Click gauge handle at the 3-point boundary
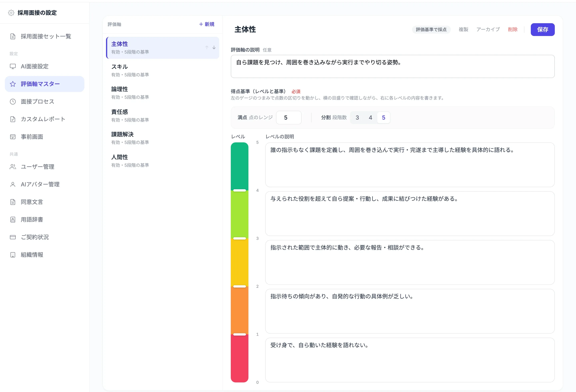The height and width of the screenshot is (392, 576). click(x=239, y=238)
